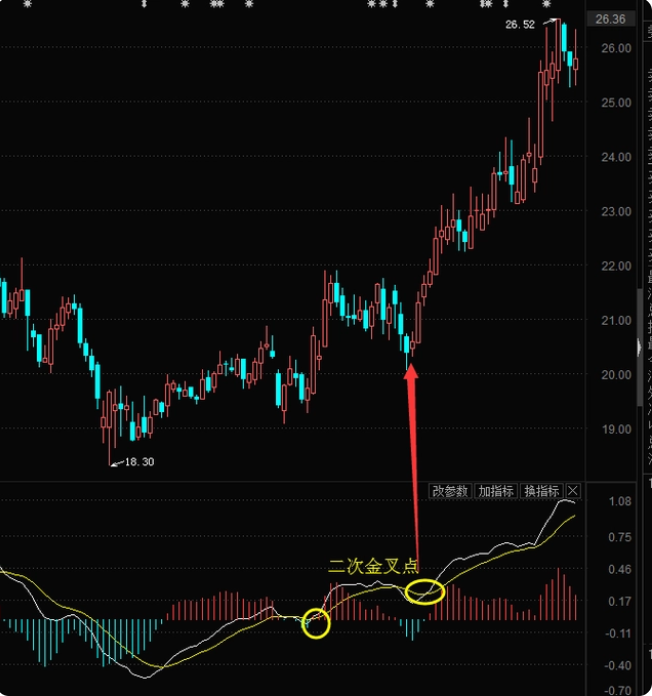This screenshot has width=652, height=696.
Task: Click the asterisk info marker above 26.52 high
Action: coord(546,4)
